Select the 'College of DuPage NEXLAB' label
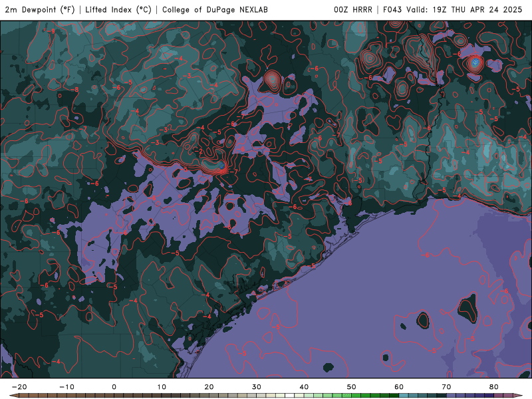This screenshot has width=532, height=399. [215, 9]
